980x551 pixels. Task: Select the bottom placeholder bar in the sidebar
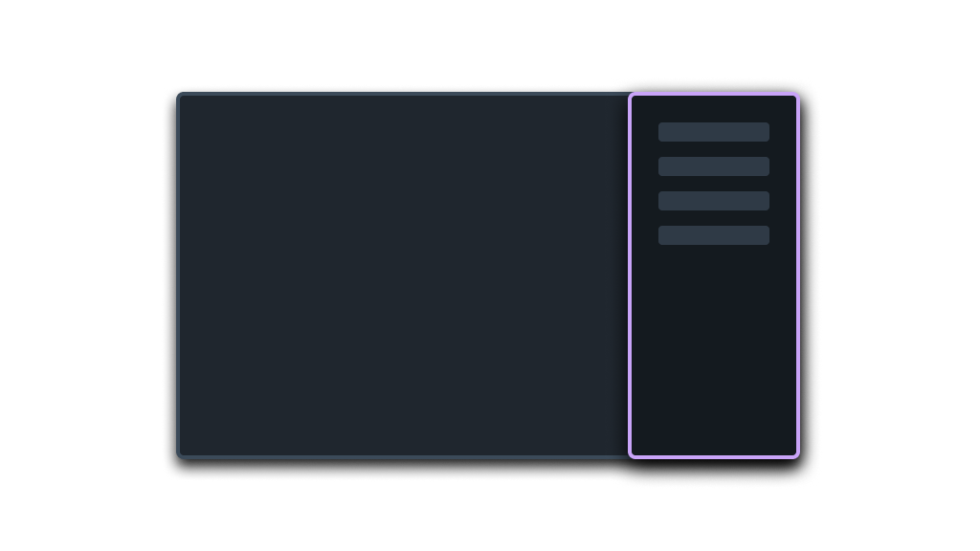click(x=713, y=235)
